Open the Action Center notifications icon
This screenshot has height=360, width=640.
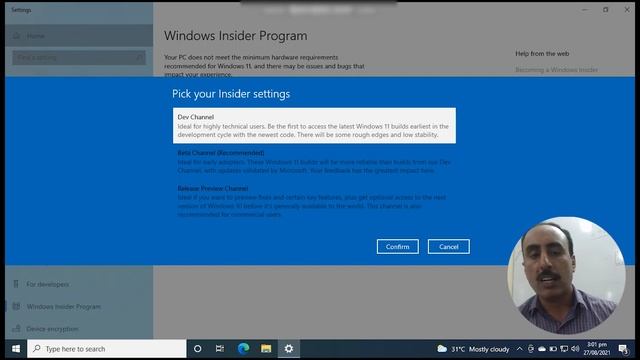pyautogui.click(x=623, y=349)
